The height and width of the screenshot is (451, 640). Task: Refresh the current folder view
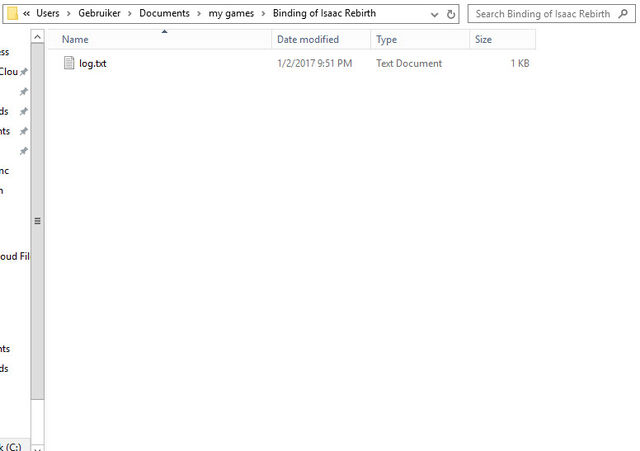coord(451,14)
